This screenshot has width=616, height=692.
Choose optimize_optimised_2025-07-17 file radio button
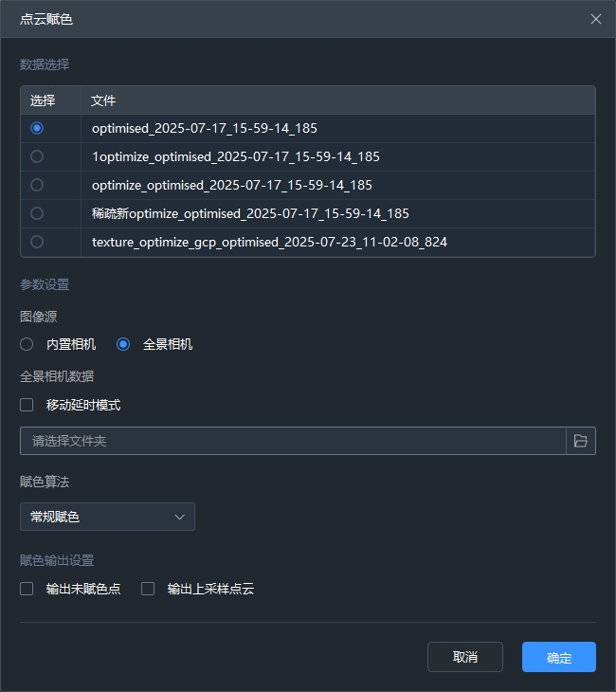pyautogui.click(x=37, y=185)
